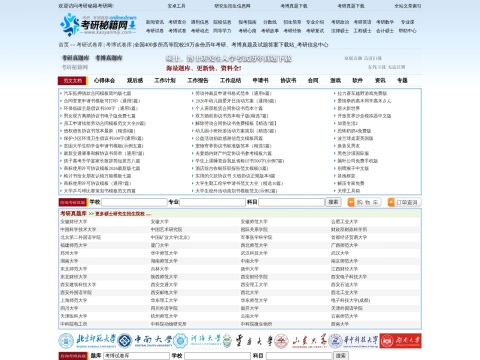Open 西安石油大学 in university list
This screenshot has height=360, width=480.
point(344,285)
